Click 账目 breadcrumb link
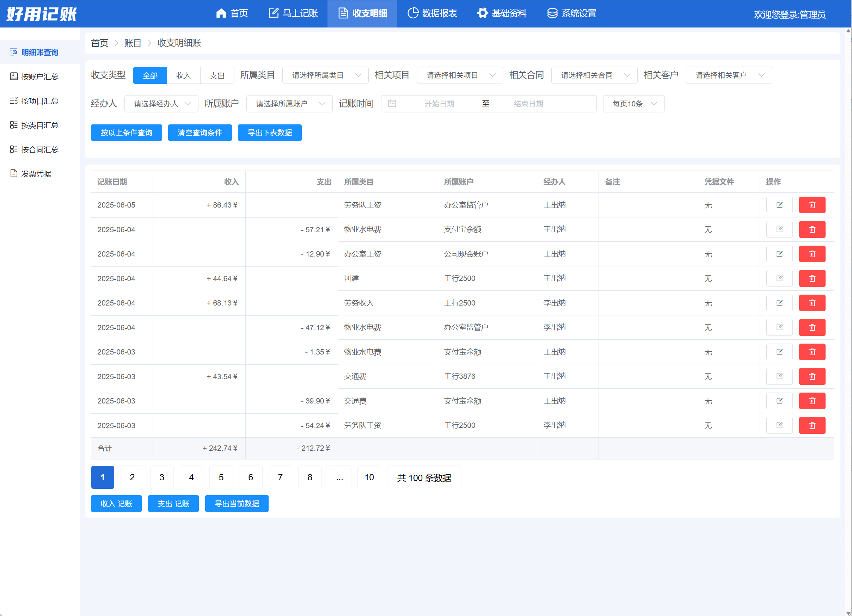Screen dimensions: 852x616 pyautogui.click(x=133, y=43)
